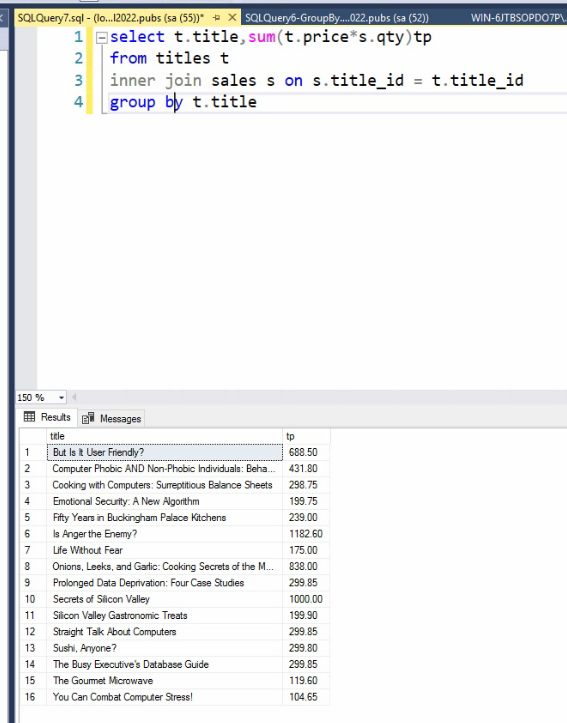Screen dimensions: 567x723
Task: Place cursor at end of line 2
Action: coord(230,59)
